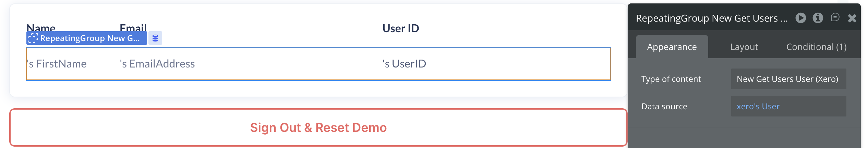
Task: Click the Sign Out & Reset Demo button
Action: click(318, 127)
